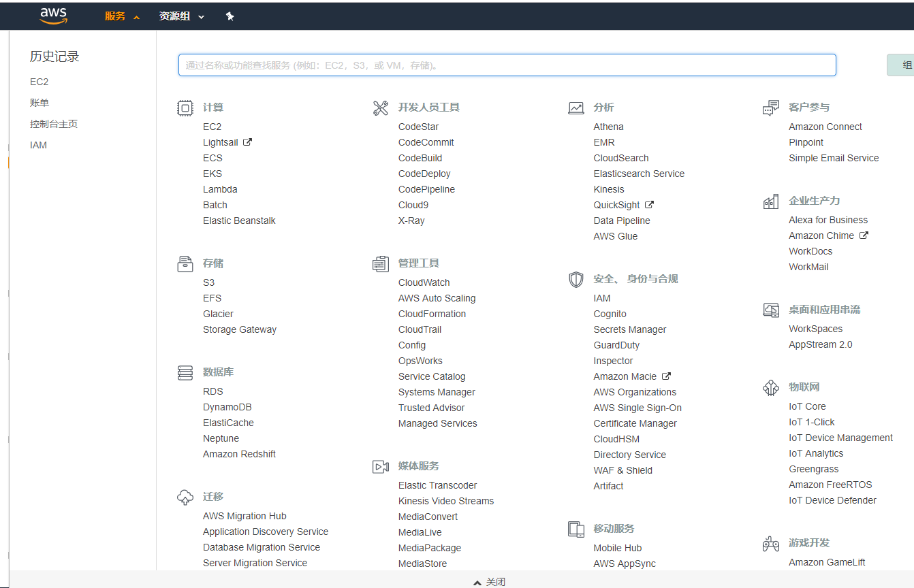Open Lambda service

220,189
